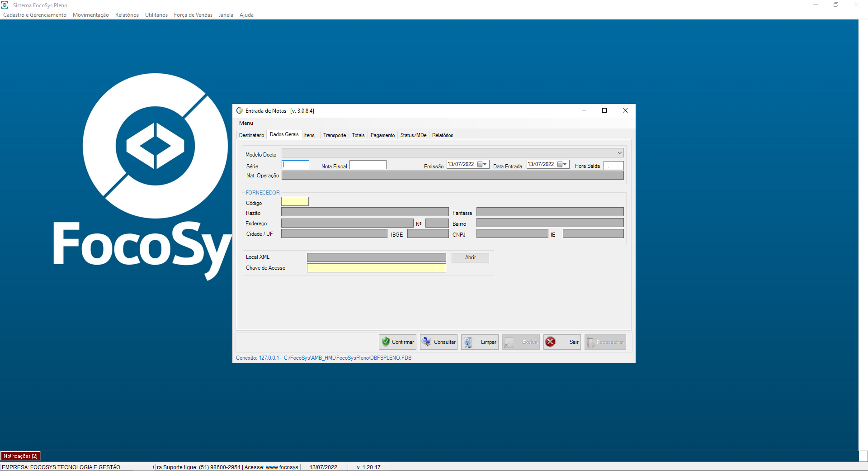
Task: Click the Hora Saída time field
Action: click(613, 166)
